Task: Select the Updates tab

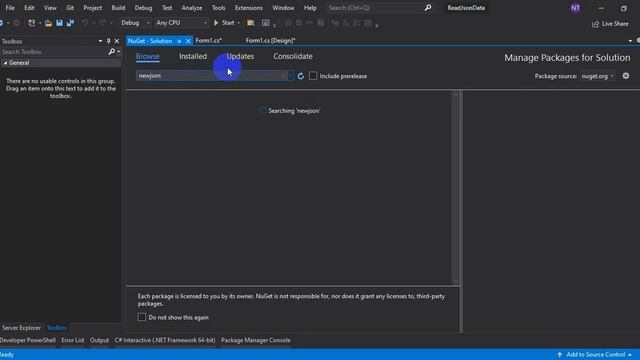Action: pos(240,56)
